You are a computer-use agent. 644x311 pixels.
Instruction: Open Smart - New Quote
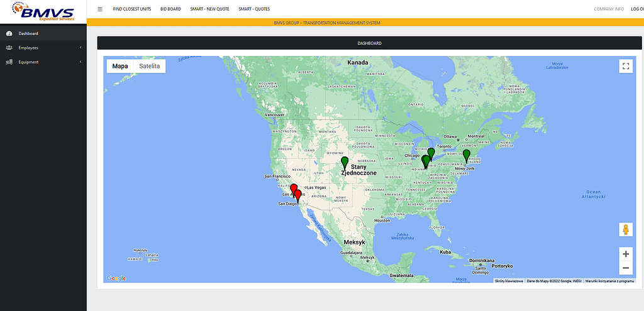(x=211, y=9)
